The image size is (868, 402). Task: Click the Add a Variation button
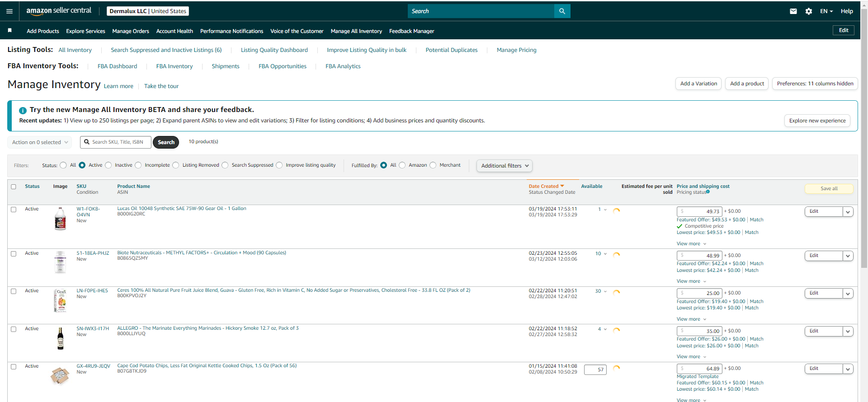click(698, 84)
